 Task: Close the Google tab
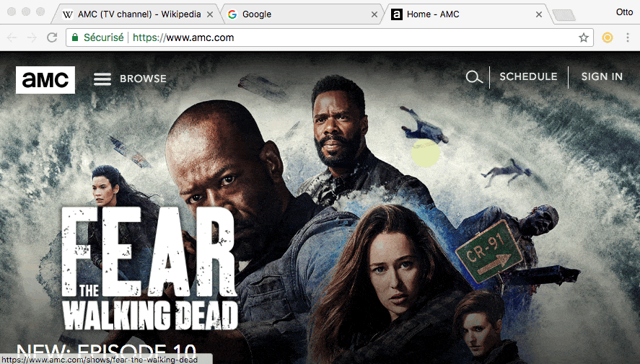click(x=374, y=14)
